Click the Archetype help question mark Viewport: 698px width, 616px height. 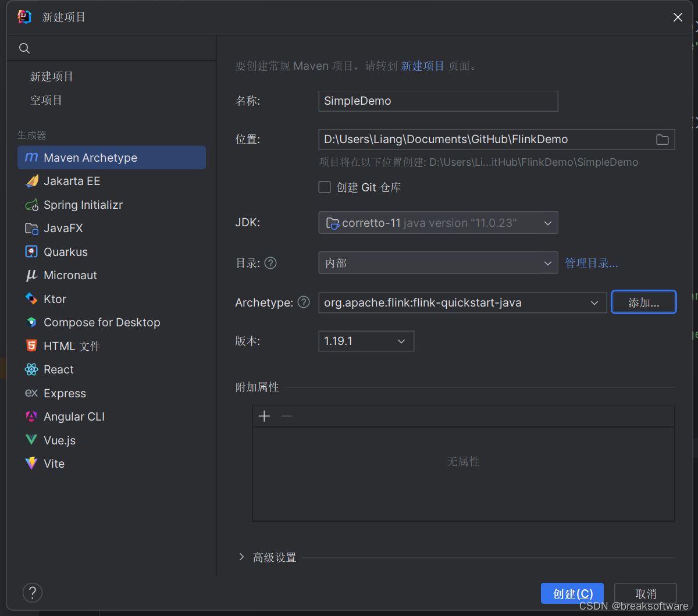[303, 302]
